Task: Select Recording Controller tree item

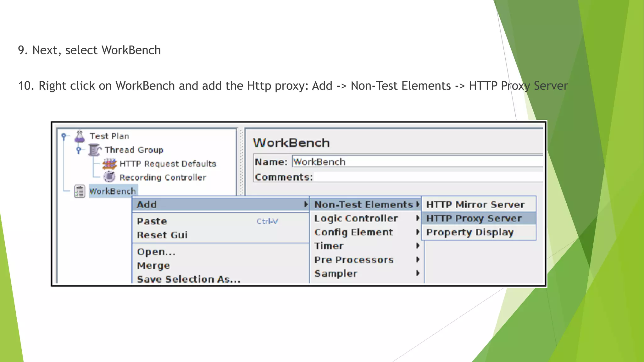Action: pos(163,178)
